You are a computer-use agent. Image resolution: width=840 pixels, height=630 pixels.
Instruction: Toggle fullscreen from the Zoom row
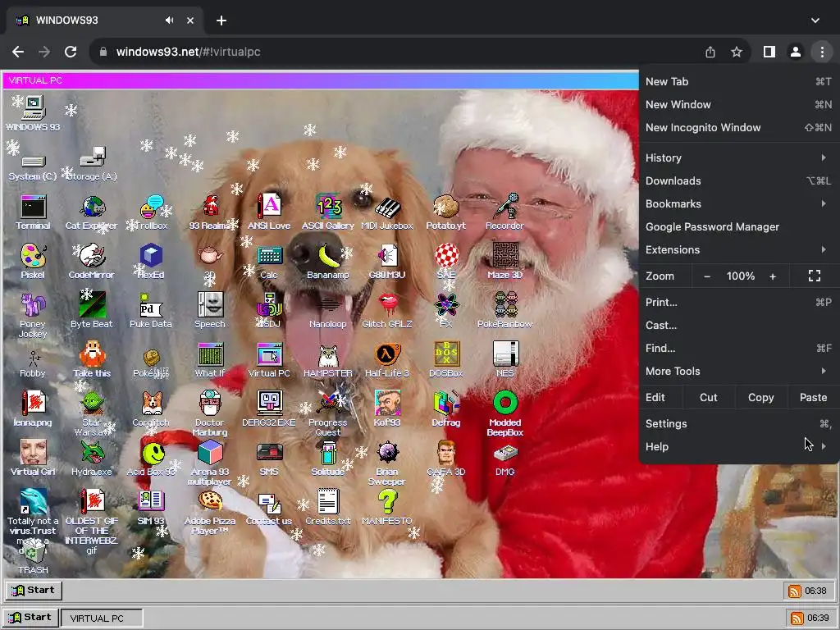coord(815,276)
